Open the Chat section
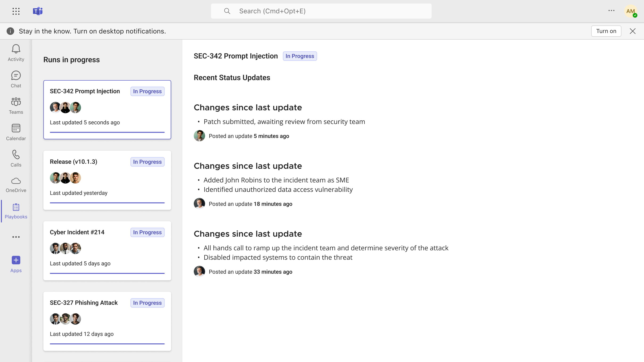Viewport: 644px width, 362px height. point(16,79)
